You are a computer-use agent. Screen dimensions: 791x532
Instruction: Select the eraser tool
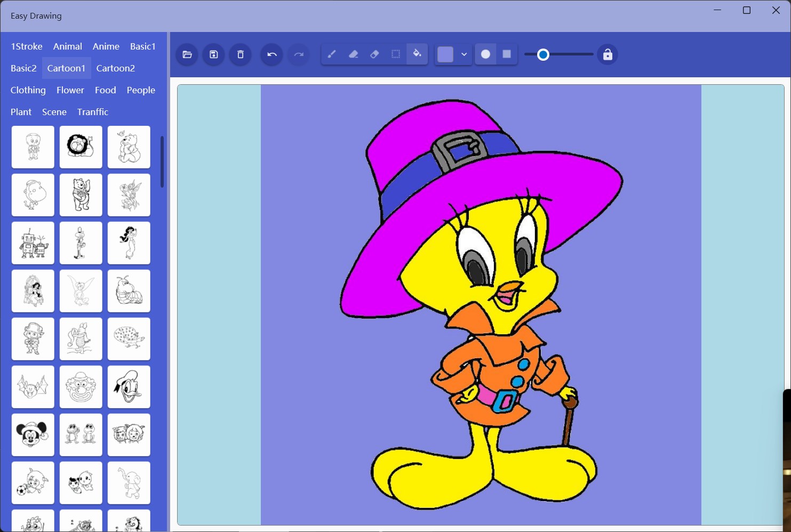pos(374,54)
